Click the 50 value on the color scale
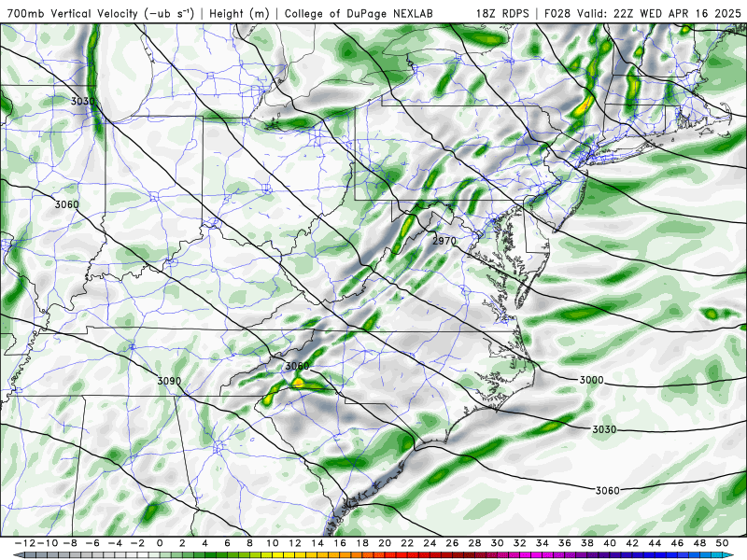747x560 pixels. click(x=722, y=543)
